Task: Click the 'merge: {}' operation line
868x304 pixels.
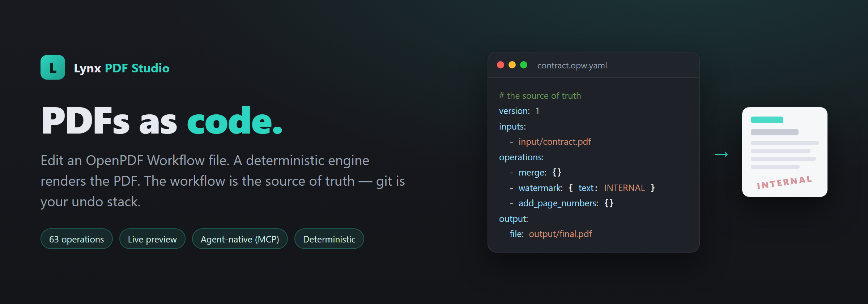Action: [536, 172]
